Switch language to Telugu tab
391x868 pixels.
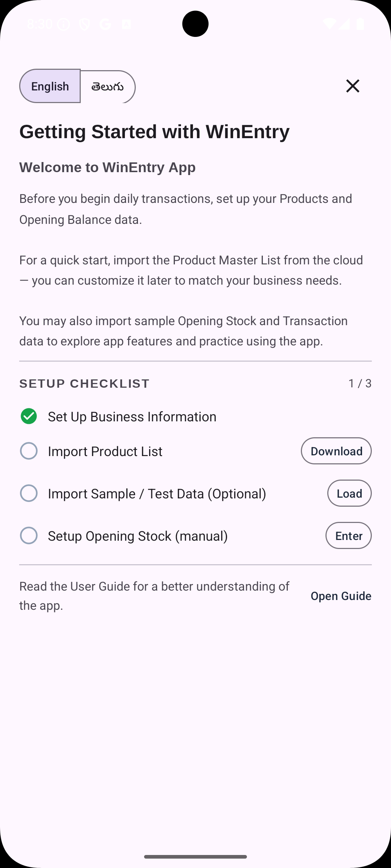108,87
